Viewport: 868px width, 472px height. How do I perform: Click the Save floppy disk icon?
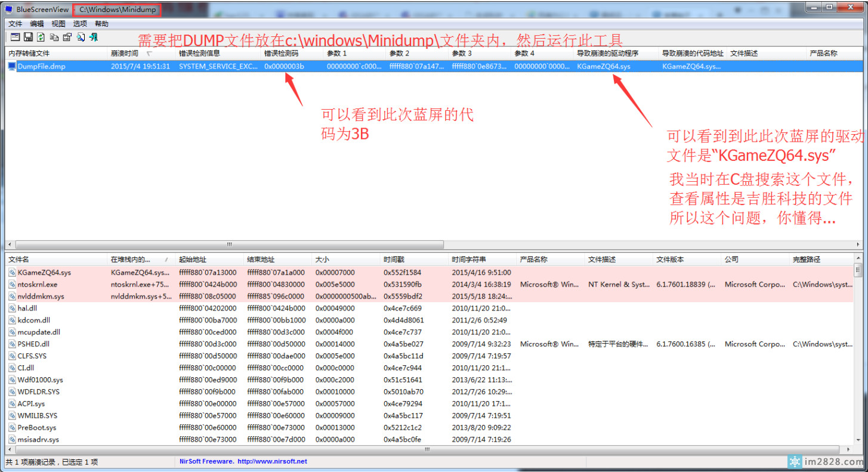[x=27, y=38]
